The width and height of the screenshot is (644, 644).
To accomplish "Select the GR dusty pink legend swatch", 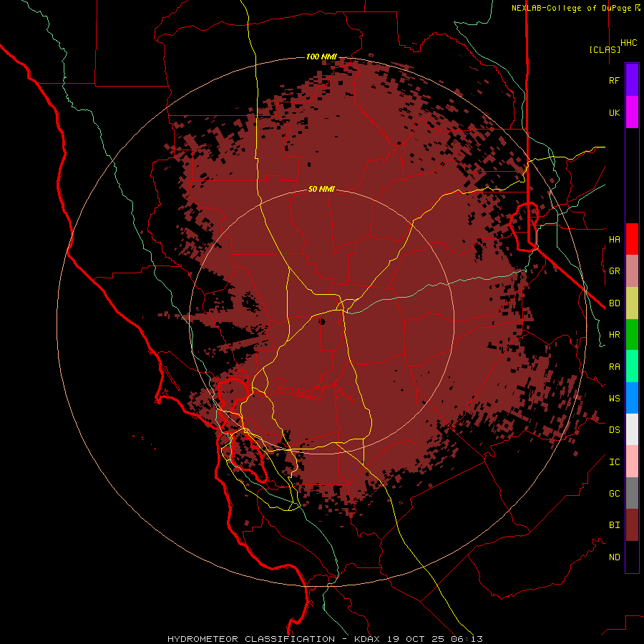I will click(x=632, y=271).
